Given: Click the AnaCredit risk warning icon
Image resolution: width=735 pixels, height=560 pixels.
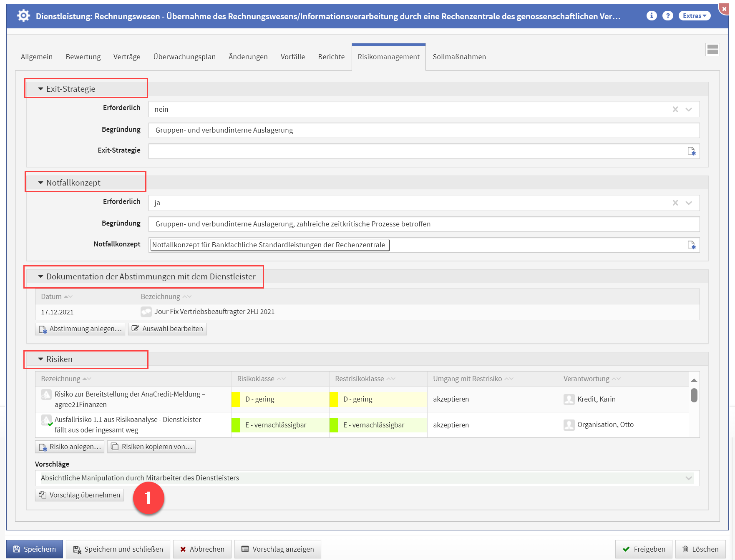Looking at the screenshot, I should pos(46,394).
